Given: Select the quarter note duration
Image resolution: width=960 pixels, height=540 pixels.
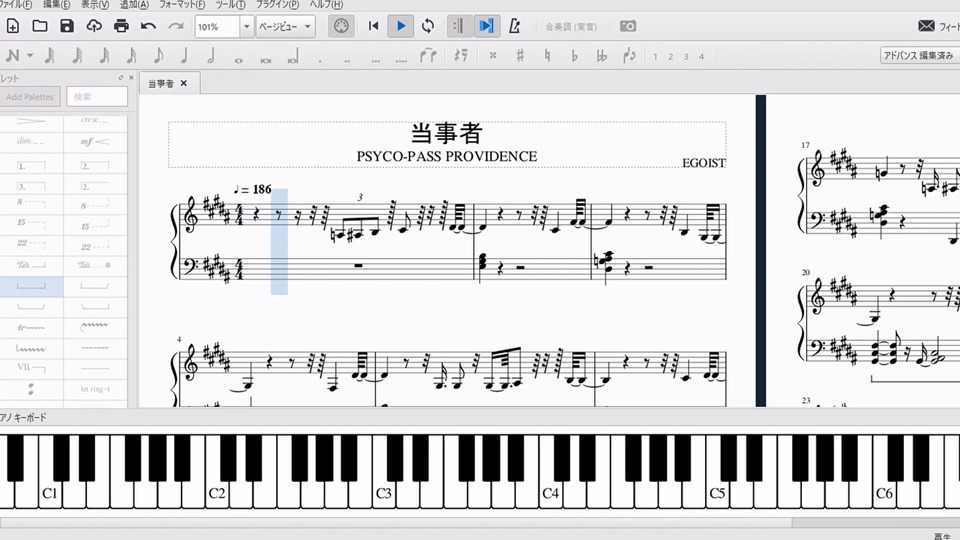Looking at the screenshot, I should 184,56.
